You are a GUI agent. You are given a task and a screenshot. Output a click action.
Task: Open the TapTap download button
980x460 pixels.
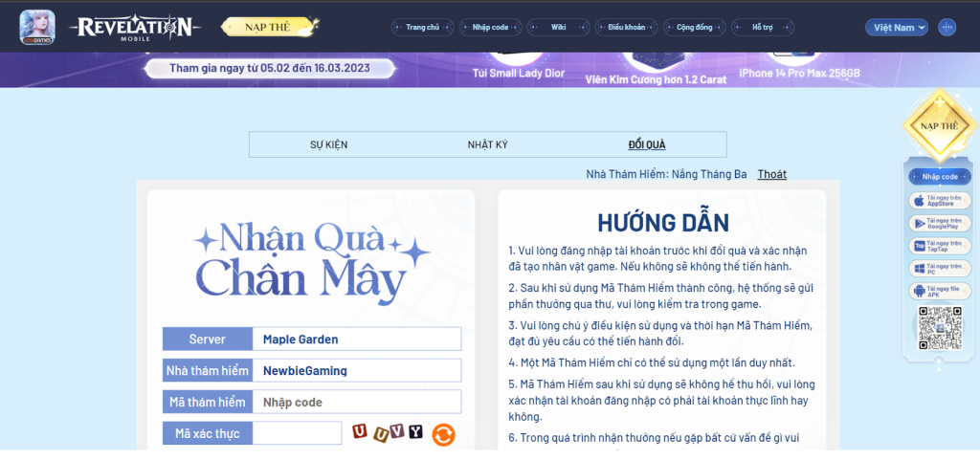(x=939, y=246)
